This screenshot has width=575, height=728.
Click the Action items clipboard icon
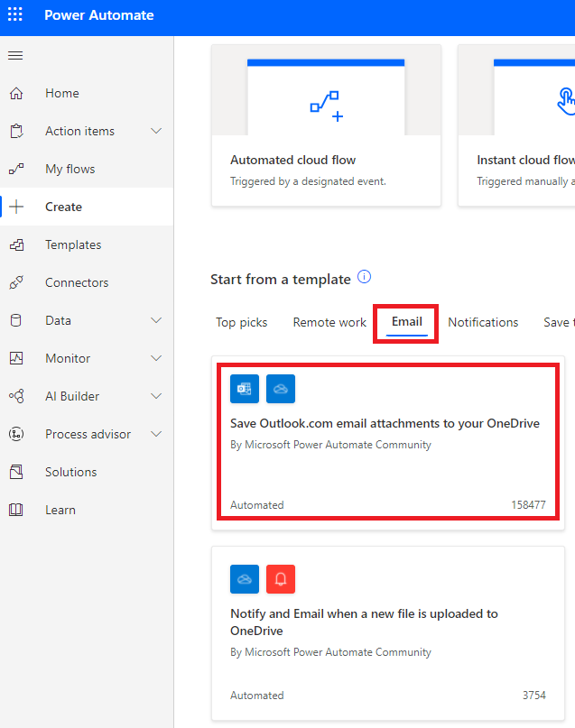pos(16,132)
